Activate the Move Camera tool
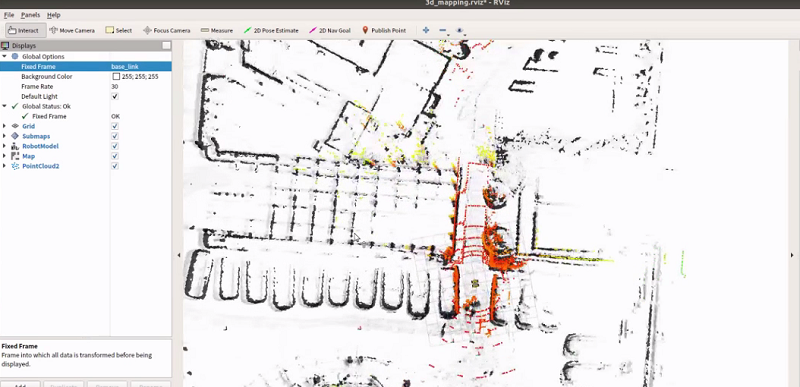The width and height of the screenshot is (800, 387). tap(72, 31)
